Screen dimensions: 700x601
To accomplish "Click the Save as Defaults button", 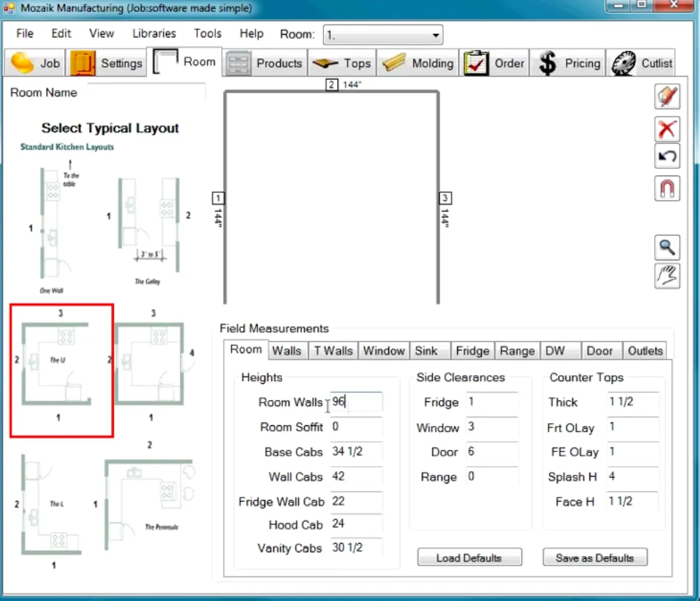I will click(x=594, y=558).
